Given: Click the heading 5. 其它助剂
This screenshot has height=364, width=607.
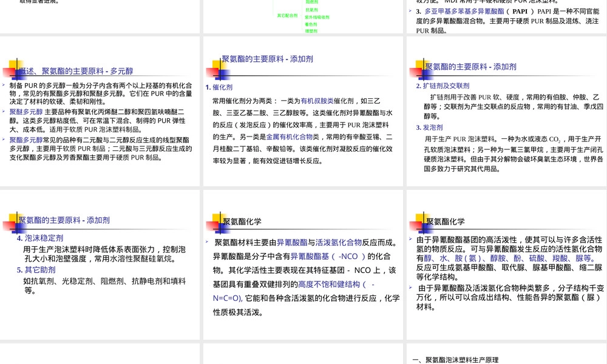Looking at the screenshot, I should 36,270.
